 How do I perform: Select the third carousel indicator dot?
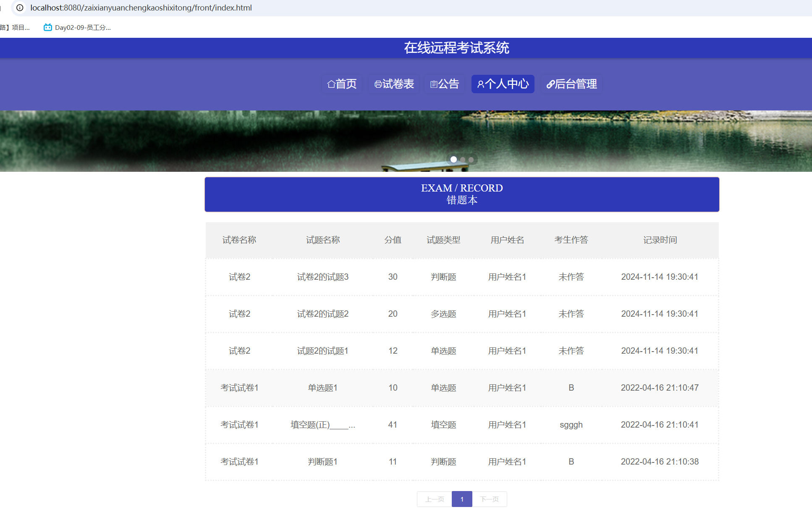pyautogui.click(x=471, y=160)
